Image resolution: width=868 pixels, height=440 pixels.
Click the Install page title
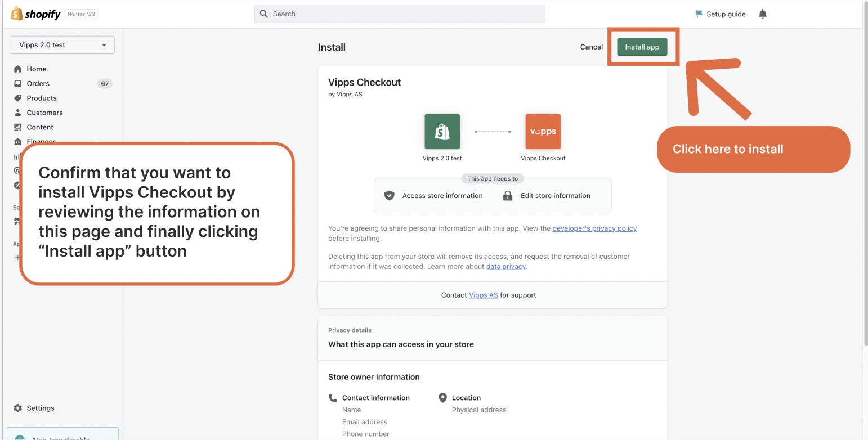[x=332, y=47]
